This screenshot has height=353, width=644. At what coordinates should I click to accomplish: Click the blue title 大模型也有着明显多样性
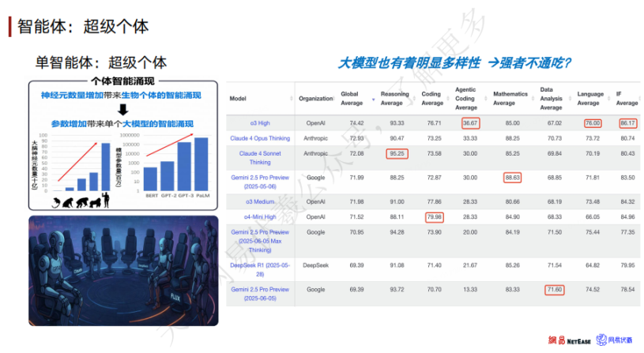[x=409, y=63]
